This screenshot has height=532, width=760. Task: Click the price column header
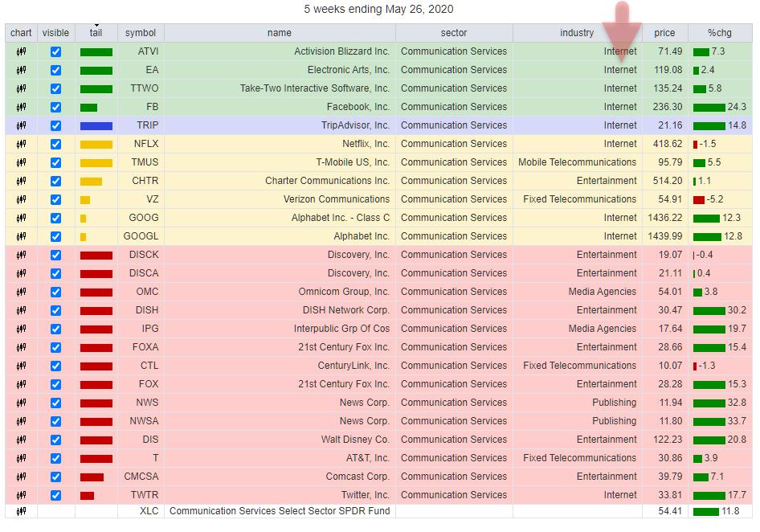(664, 33)
